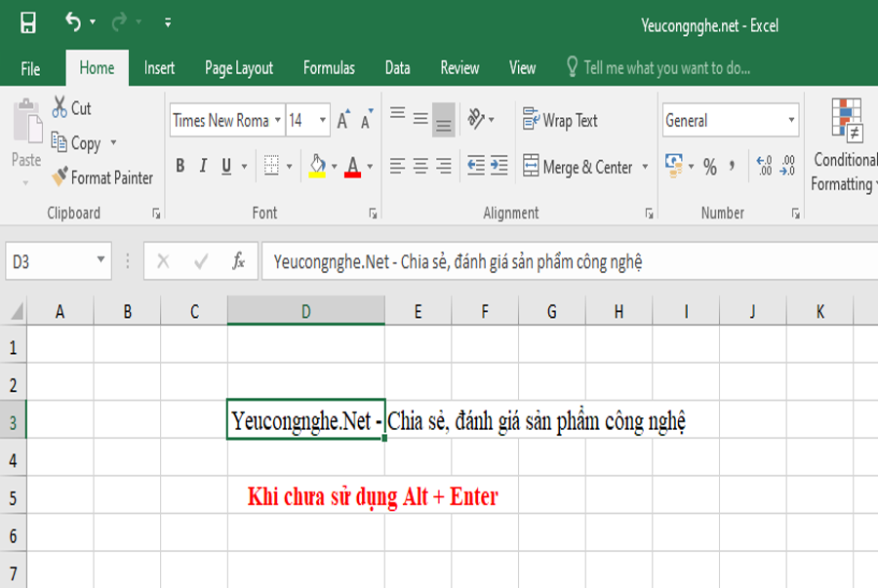
Task: Apply cell borders
Action: 271,166
